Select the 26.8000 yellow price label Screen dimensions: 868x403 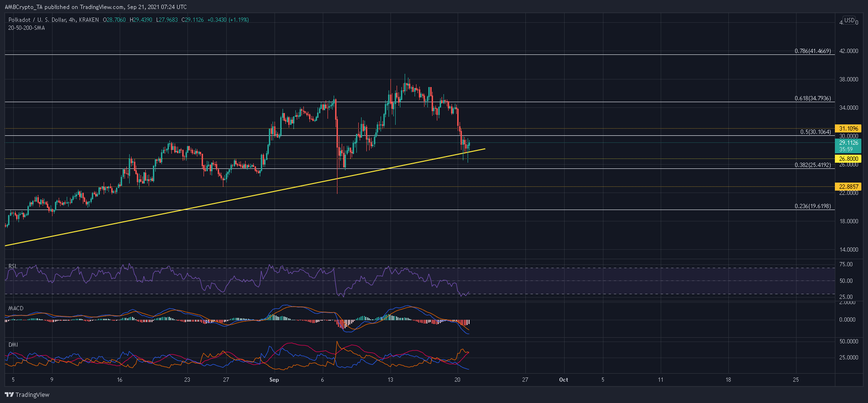coord(848,159)
